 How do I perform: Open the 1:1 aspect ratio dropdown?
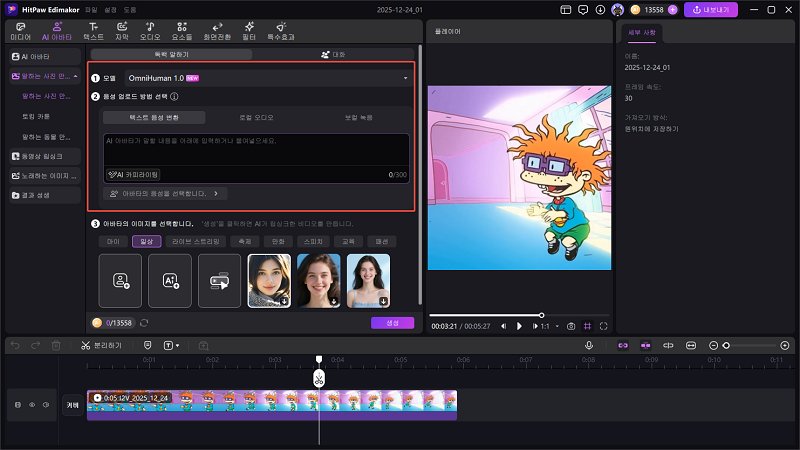click(x=549, y=326)
